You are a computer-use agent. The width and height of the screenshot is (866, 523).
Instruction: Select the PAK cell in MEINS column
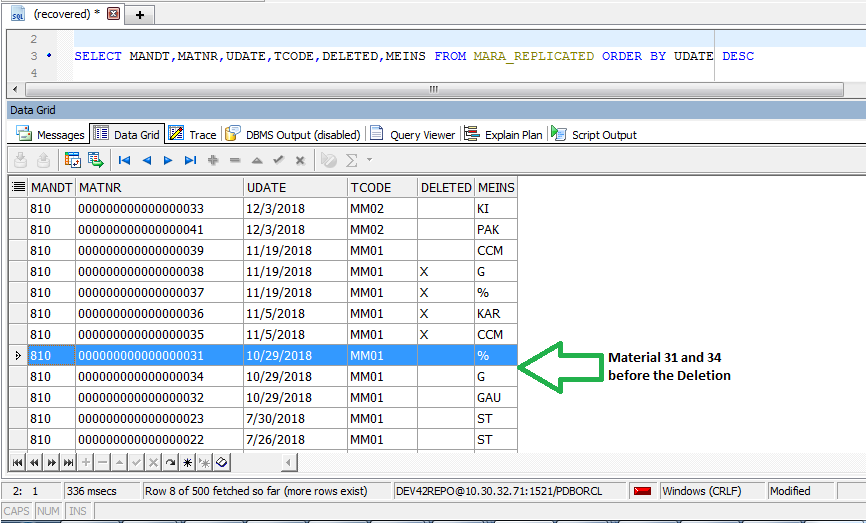tap(496, 229)
